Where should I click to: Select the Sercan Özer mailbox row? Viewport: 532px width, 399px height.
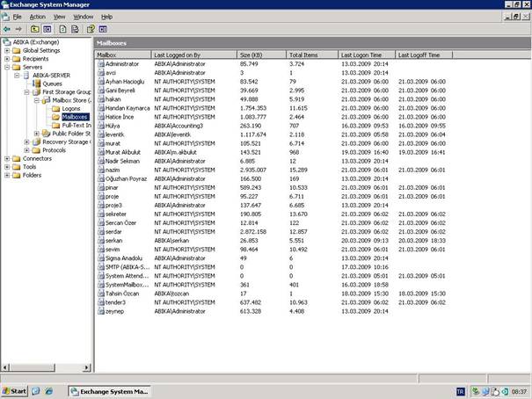click(x=275, y=222)
